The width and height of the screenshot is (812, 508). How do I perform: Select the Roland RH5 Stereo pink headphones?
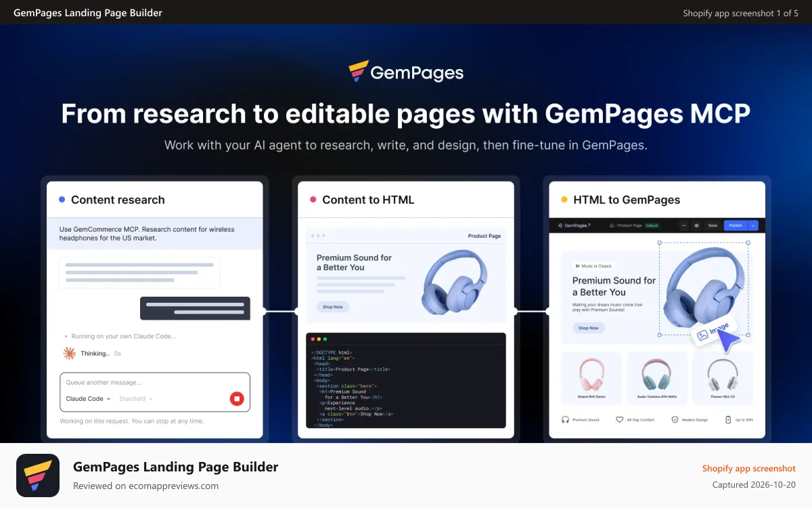click(591, 379)
